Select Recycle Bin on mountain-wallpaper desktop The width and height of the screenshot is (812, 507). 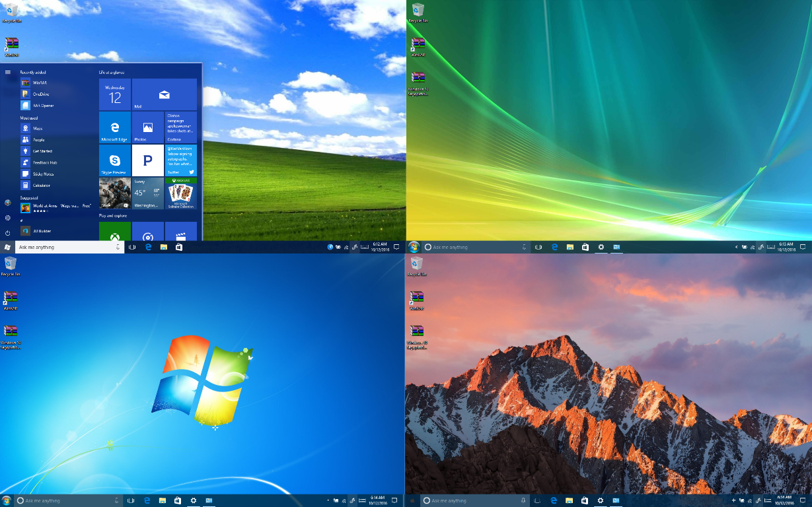pyautogui.click(x=416, y=265)
